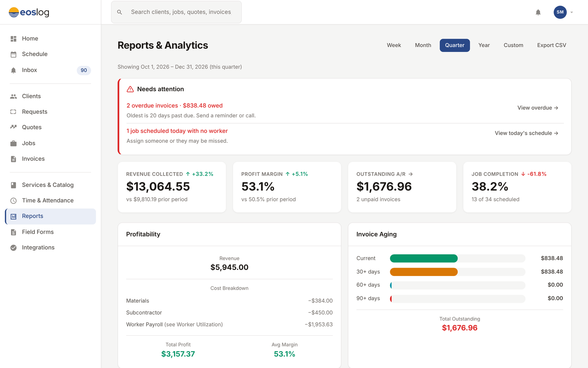
Task: Open the Outstanding A/R card arrow
Action: [x=410, y=174]
